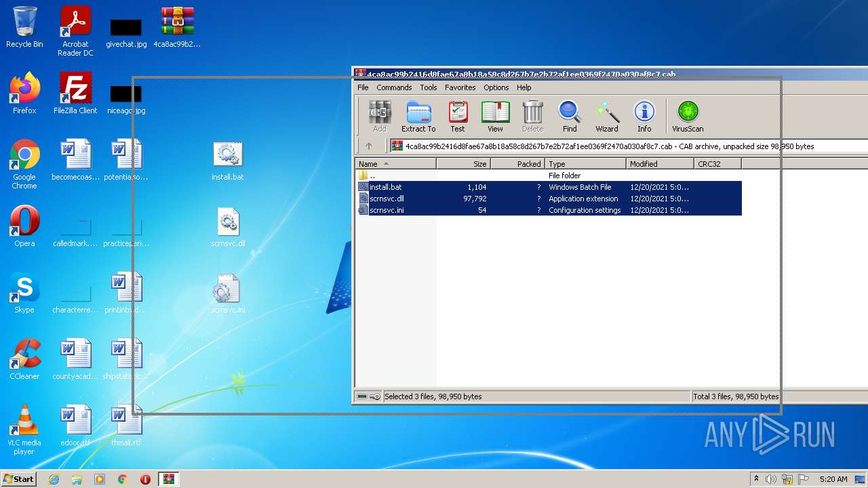
Task: Click WinRAR taskbar button
Action: pos(168,479)
